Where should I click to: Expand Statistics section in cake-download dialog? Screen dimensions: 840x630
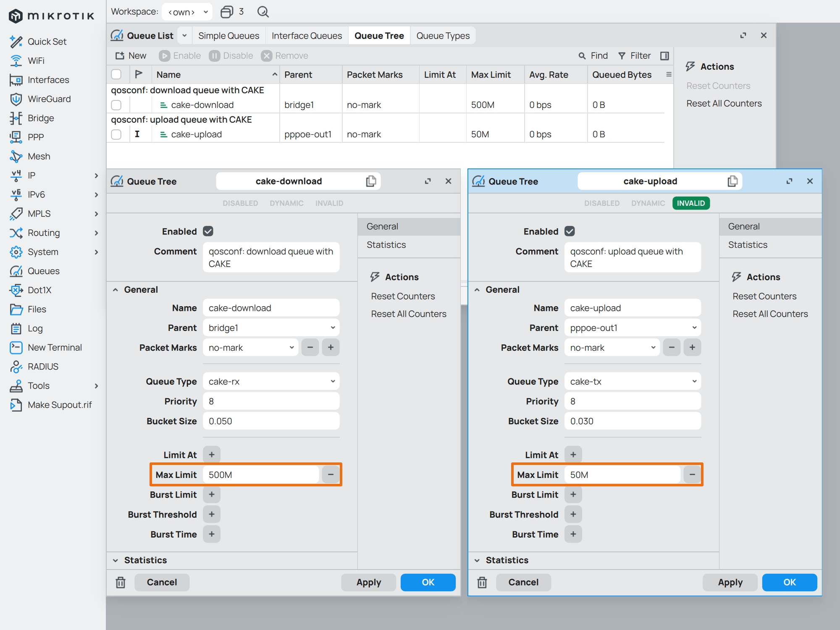tap(145, 560)
